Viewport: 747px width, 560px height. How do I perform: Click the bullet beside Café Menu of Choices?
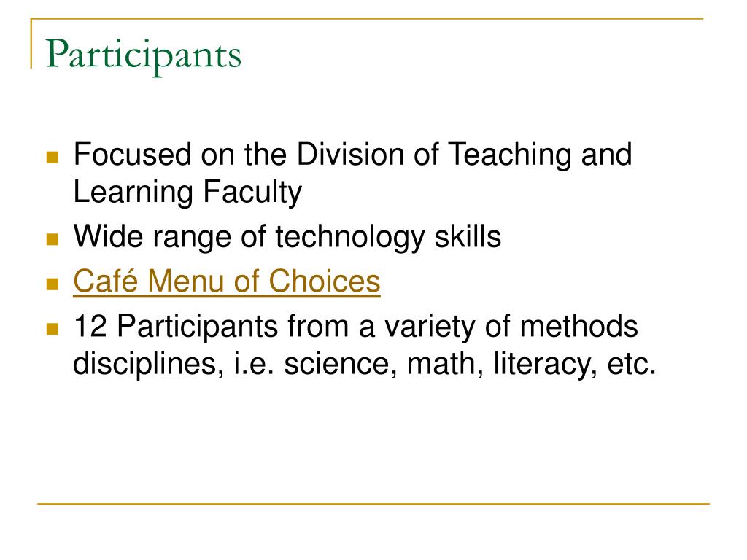coord(53,284)
